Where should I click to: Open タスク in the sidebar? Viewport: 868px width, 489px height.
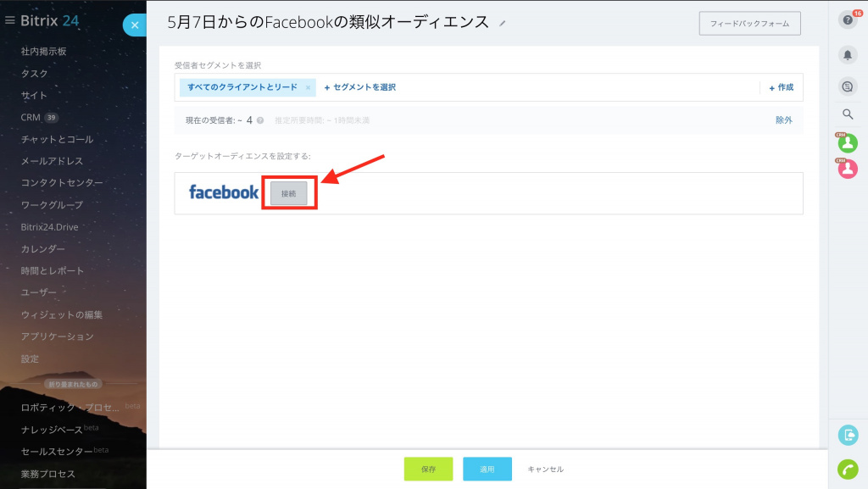[34, 74]
